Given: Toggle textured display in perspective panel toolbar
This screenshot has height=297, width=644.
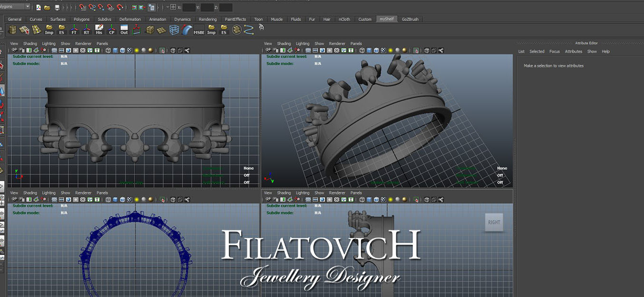Looking at the screenshot, I should tap(383, 50).
